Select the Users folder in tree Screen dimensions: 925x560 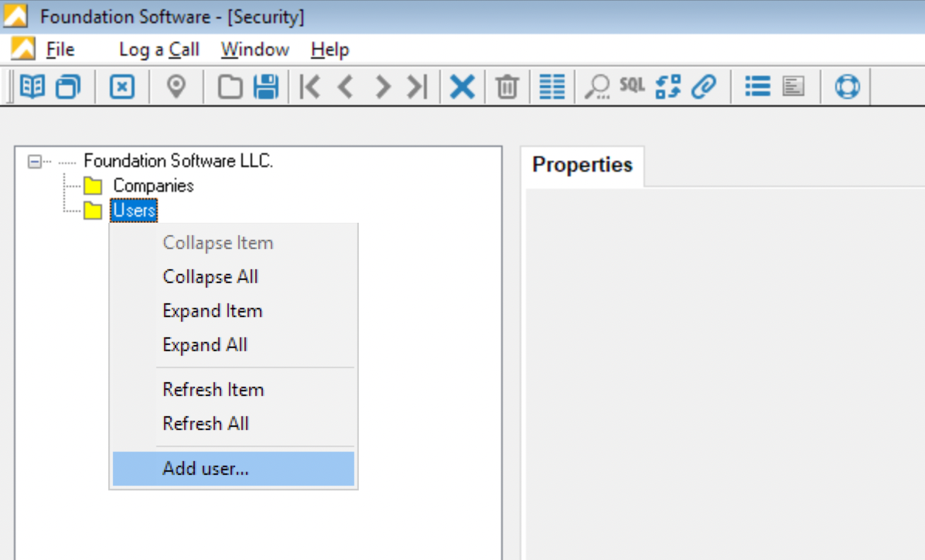pyautogui.click(x=135, y=210)
